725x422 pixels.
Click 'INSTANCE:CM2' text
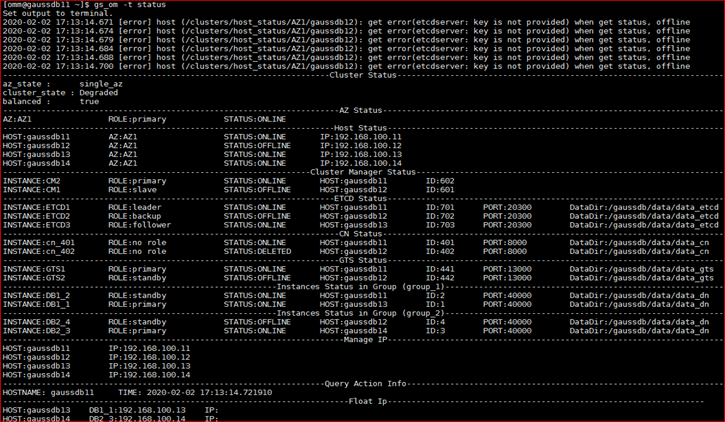31,181
